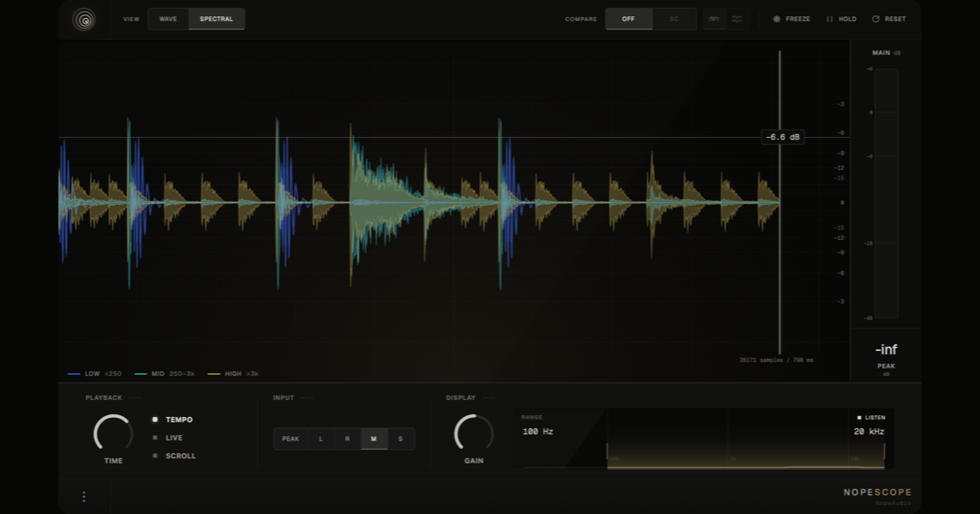Hold the current display
Screen dimensions: 980x514
coord(841,19)
